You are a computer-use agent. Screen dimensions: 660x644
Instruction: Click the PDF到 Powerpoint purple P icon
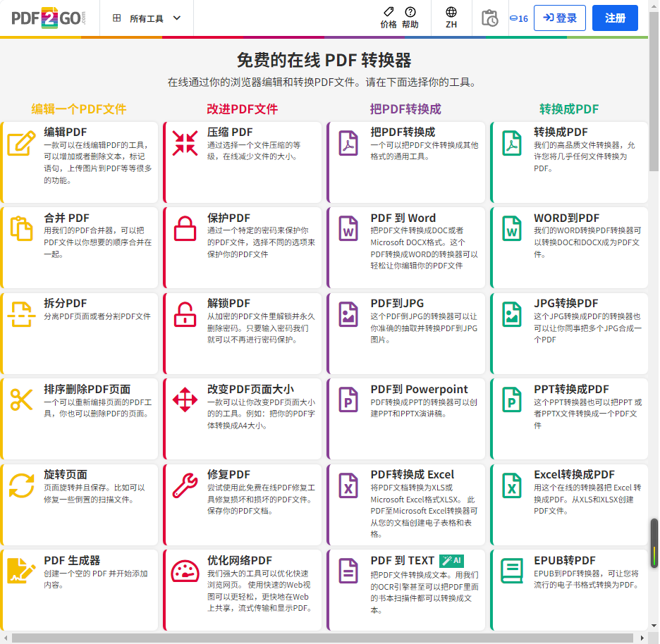[348, 400]
